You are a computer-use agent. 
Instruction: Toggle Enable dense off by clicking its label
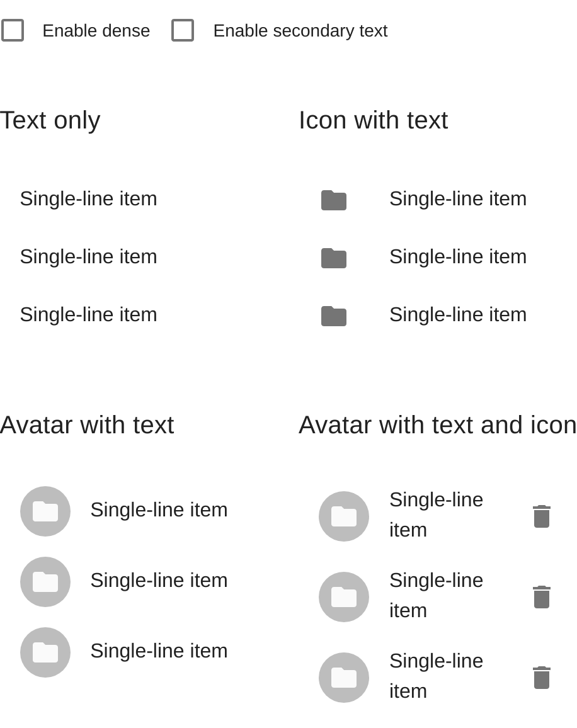coord(96,30)
